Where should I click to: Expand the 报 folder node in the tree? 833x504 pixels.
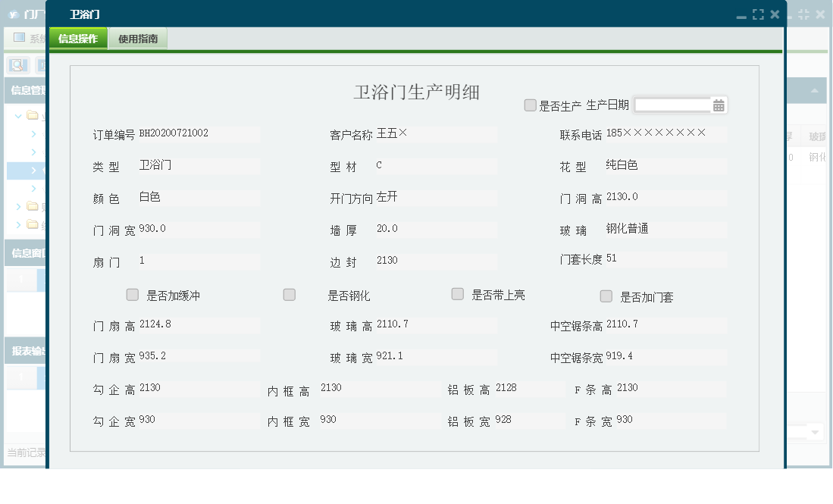[20, 207]
